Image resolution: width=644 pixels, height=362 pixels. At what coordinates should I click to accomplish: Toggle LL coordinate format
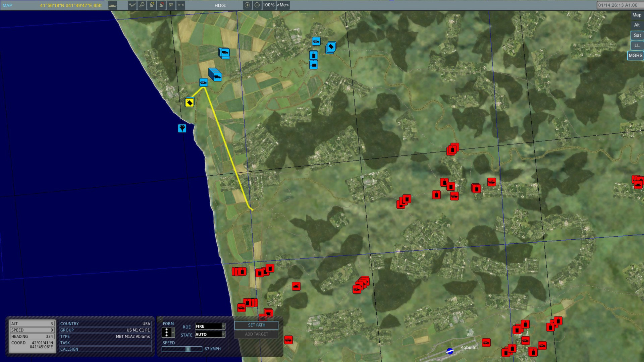[636, 45]
